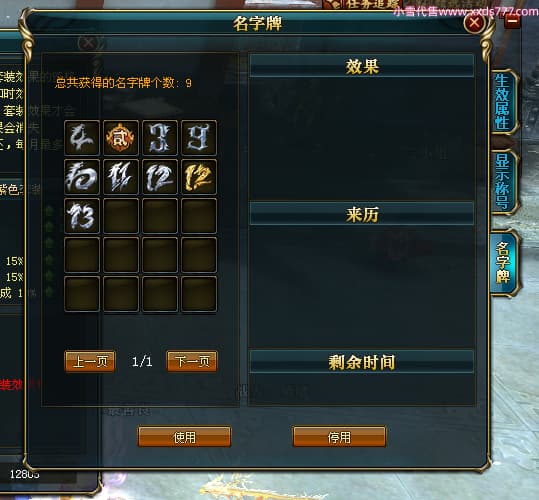Click the empty slot after the third-row plate

(121, 216)
